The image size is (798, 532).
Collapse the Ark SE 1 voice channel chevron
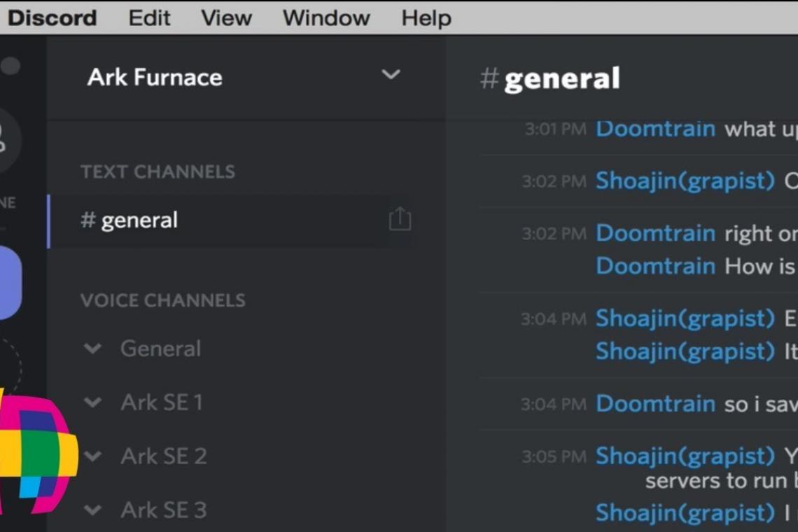point(92,402)
